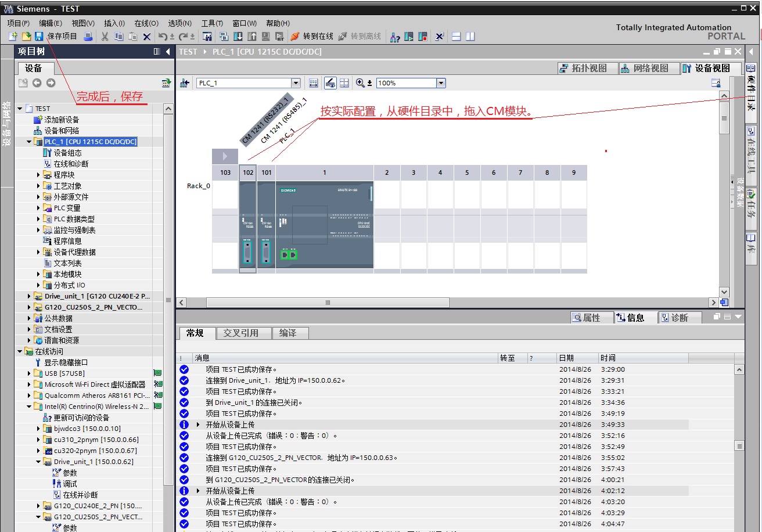
Task: Toggle the project tree column view icon
Action: click(157, 52)
